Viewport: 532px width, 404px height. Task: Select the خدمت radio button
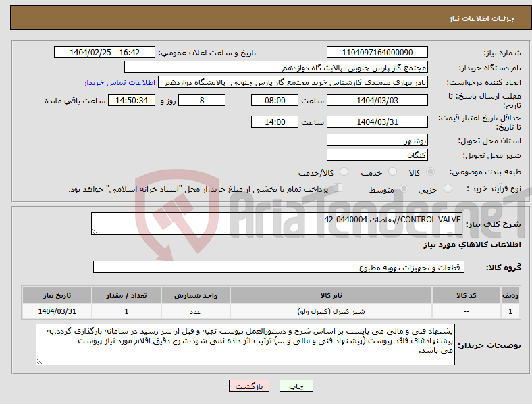[392, 172]
